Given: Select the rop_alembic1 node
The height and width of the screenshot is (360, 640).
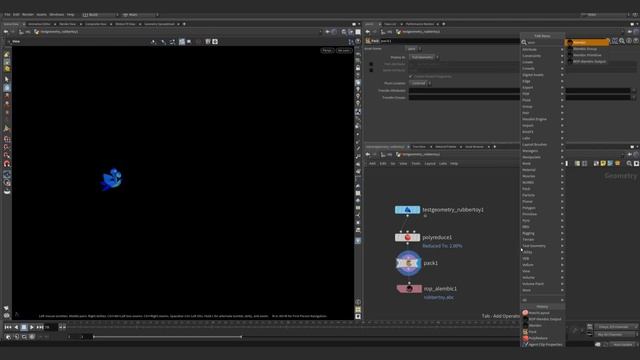Looking at the screenshot, I should pyautogui.click(x=409, y=289).
